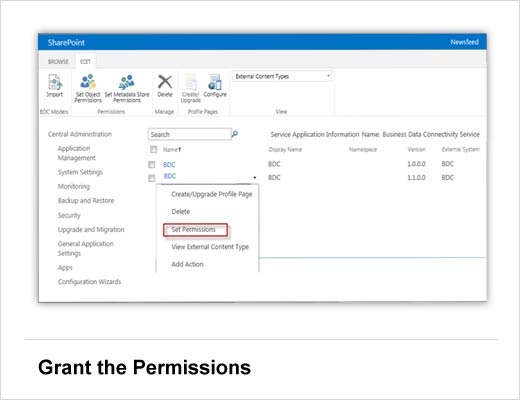The width and height of the screenshot is (520, 400).
Task: Open the External Content Types view dropdown
Action: pos(282,76)
